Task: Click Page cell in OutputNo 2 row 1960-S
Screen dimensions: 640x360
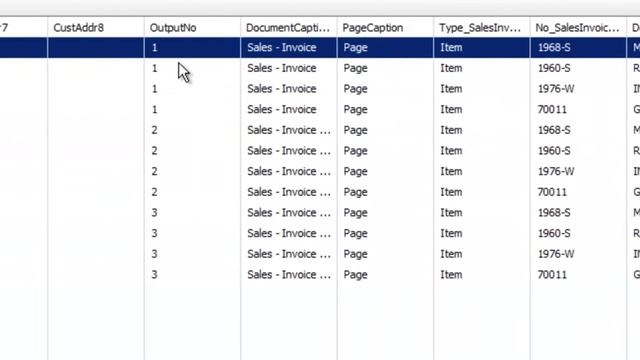Action: coord(385,151)
